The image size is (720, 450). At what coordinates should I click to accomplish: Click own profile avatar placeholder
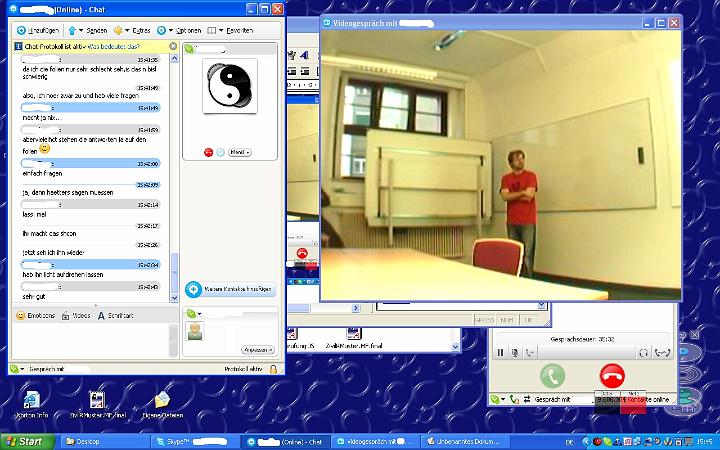pyautogui.click(x=195, y=331)
